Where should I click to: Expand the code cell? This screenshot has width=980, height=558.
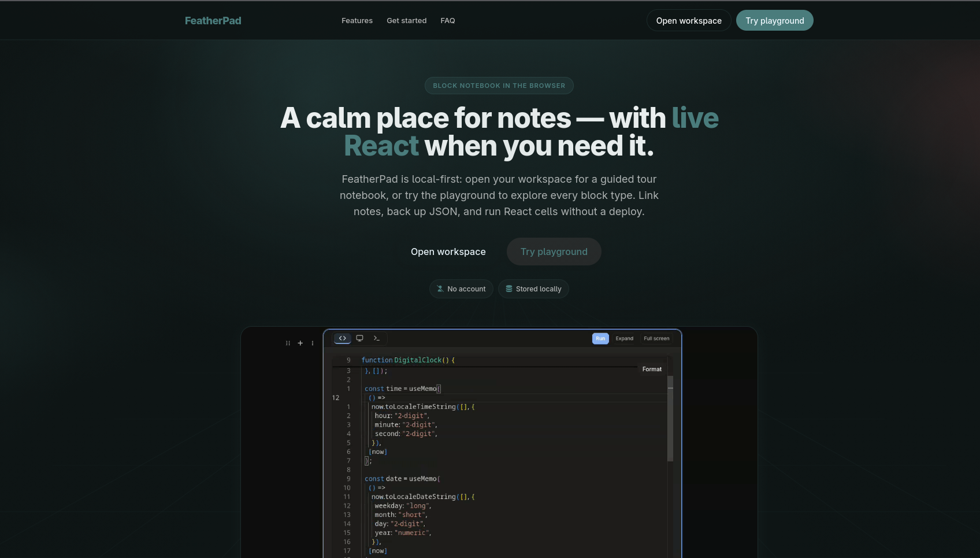(x=625, y=338)
